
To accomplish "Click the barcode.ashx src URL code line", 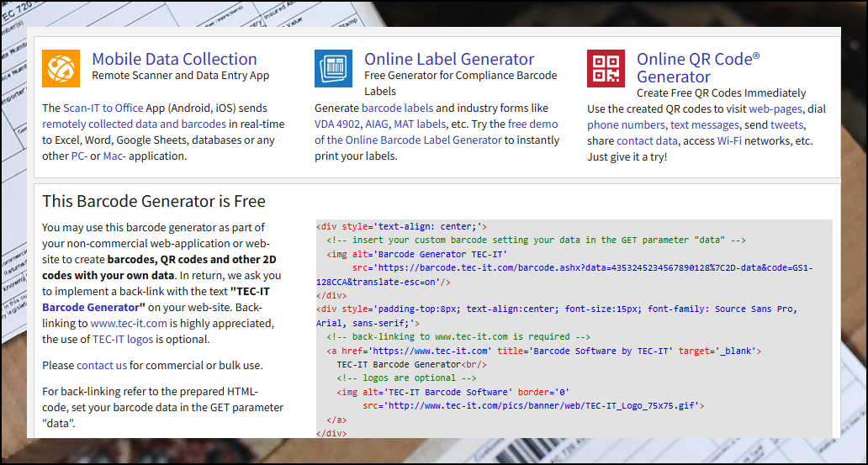I will [x=564, y=275].
